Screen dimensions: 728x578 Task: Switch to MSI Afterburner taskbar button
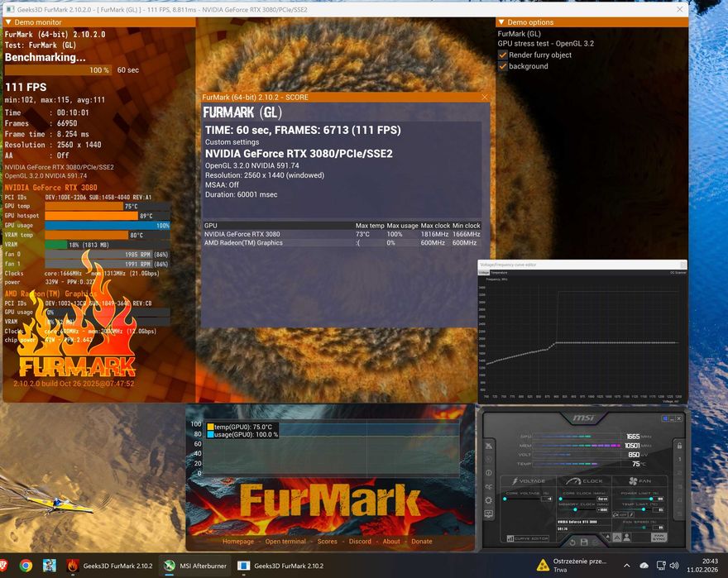pos(195,566)
